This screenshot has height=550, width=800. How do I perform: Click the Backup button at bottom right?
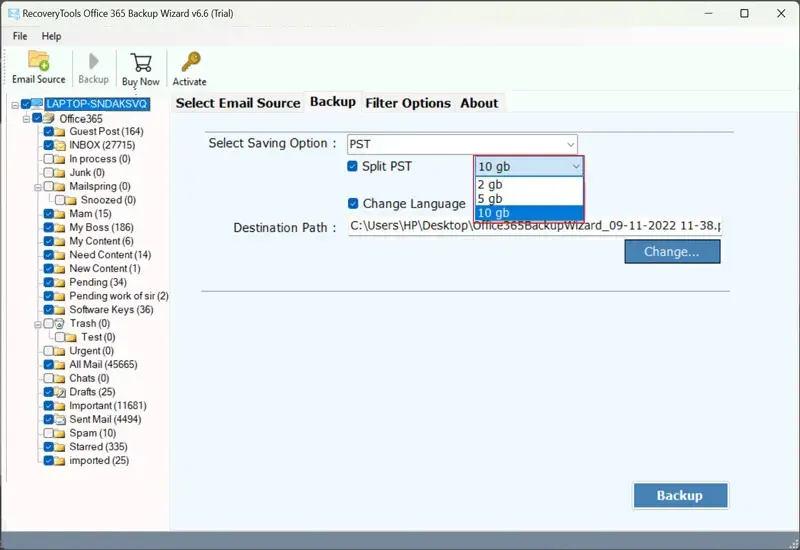pyautogui.click(x=679, y=495)
